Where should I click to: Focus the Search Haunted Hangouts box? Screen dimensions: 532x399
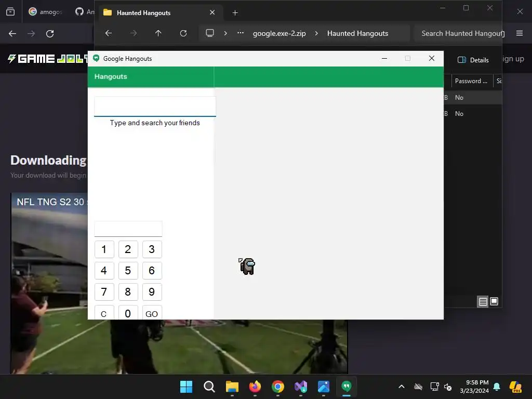(458, 33)
